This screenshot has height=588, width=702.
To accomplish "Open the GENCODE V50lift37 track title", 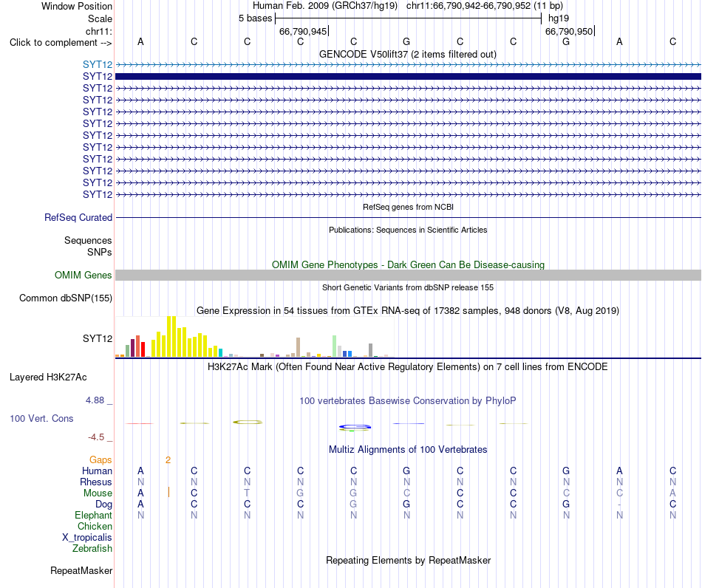I will tap(407, 54).
